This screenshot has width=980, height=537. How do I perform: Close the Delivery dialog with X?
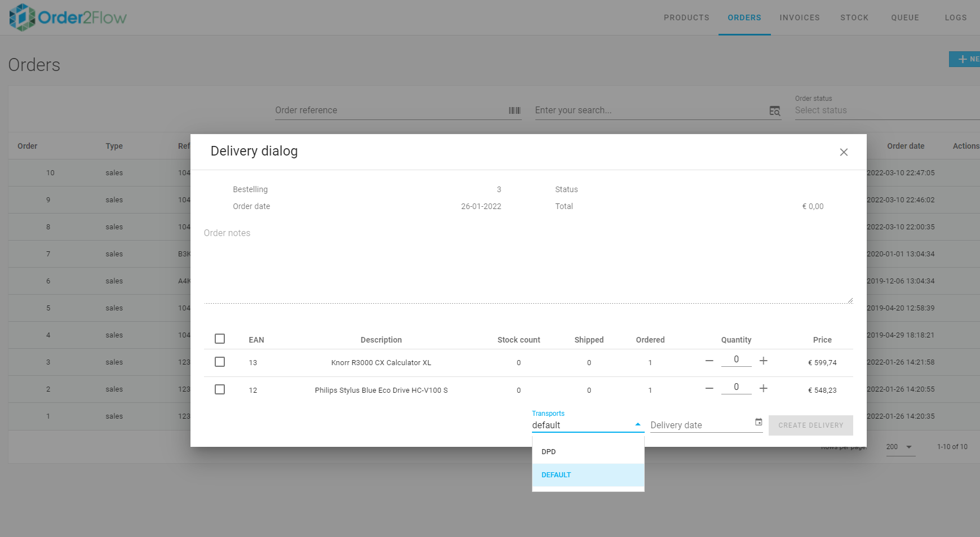pyautogui.click(x=844, y=152)
